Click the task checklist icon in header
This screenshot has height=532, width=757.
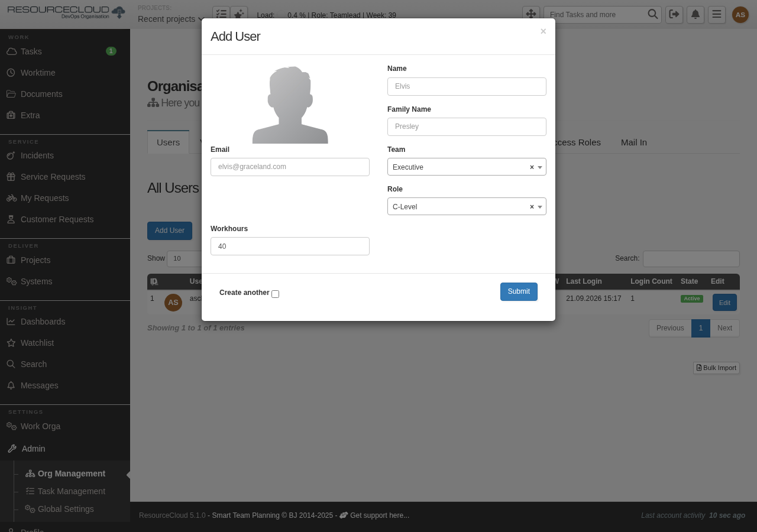[x=221, y=15]
